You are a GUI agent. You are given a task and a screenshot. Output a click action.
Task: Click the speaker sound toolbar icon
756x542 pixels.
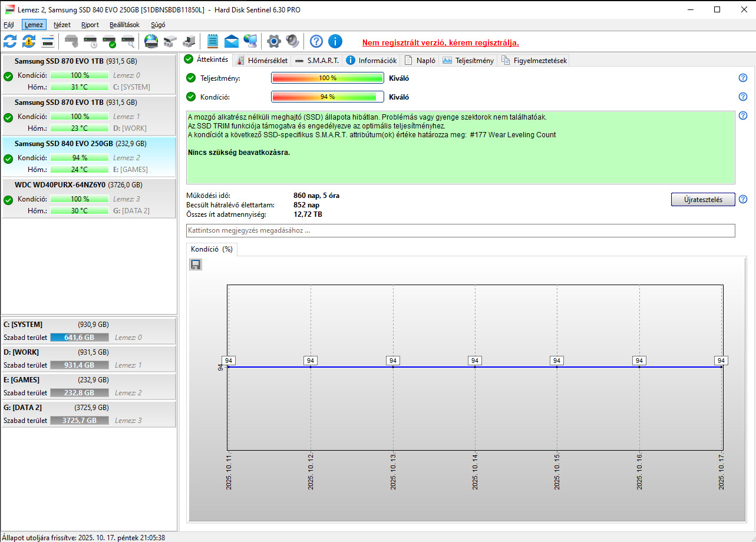click(292, 41)
